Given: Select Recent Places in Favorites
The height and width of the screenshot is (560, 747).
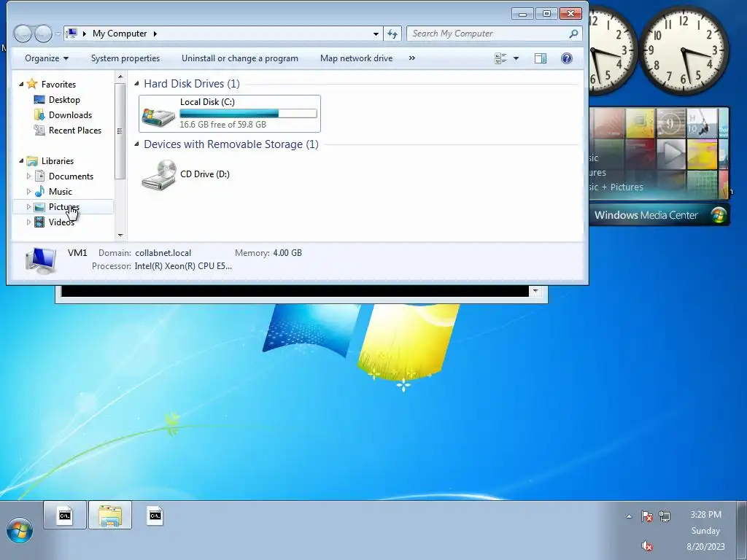Looking at the screenshot, I should [75, 130].
